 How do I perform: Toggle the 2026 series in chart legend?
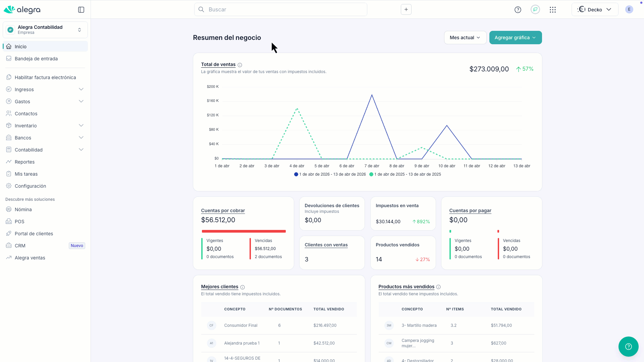click(x=330, y=174)
